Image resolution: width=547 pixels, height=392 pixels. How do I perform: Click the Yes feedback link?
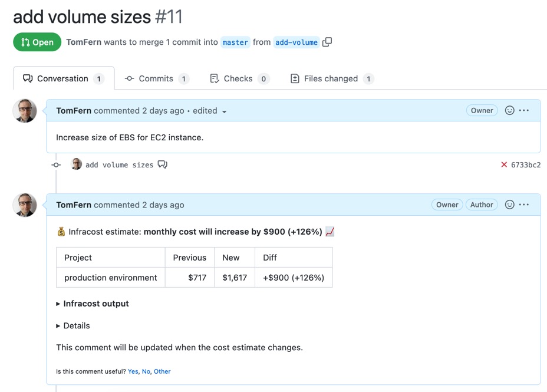click(x=133, y=371)
